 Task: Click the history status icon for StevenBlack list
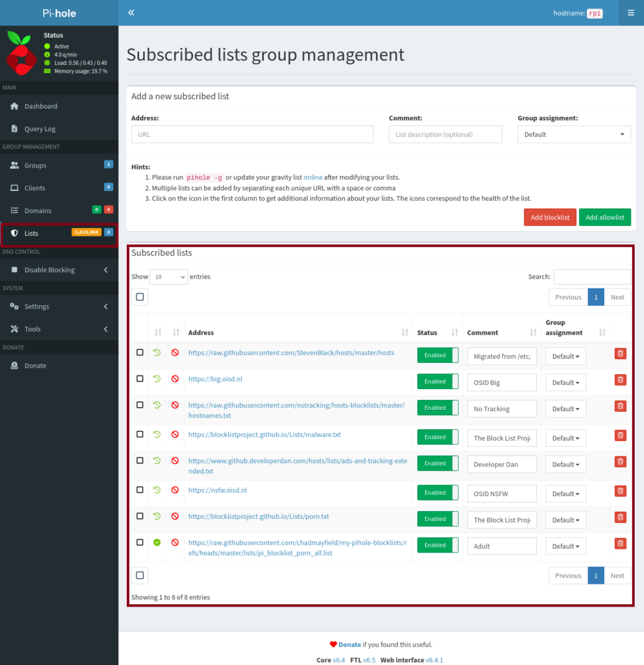tap(157, 353)
